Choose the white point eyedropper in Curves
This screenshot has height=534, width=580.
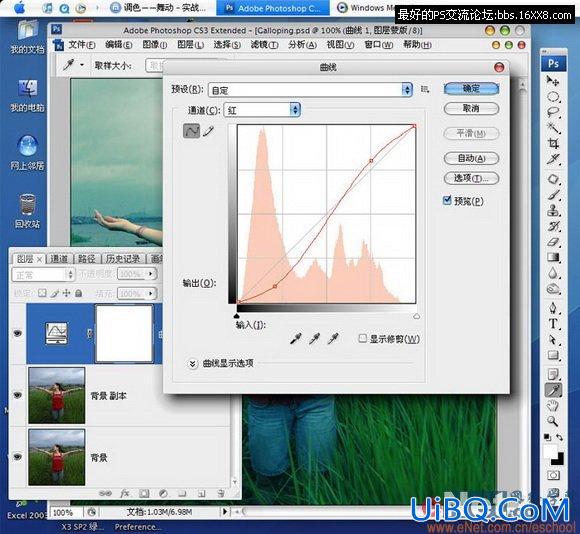coord(333,338)
